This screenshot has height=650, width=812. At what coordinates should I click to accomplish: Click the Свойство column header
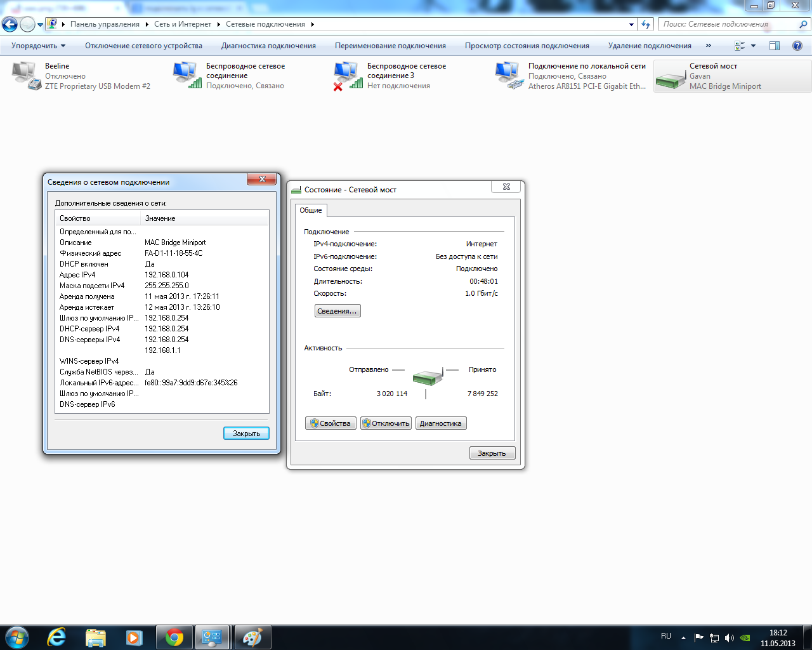pyautogui.click(x=98, y=218)
